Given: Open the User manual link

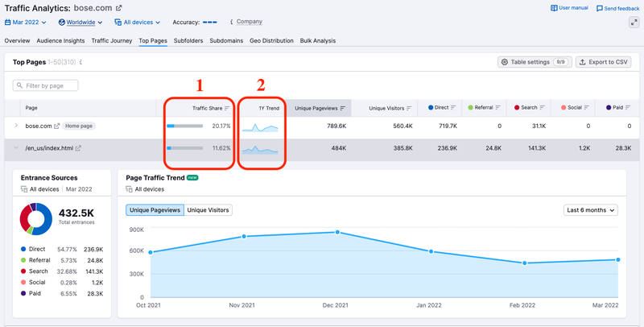Looking at the screenshot, I should (569, 8).
